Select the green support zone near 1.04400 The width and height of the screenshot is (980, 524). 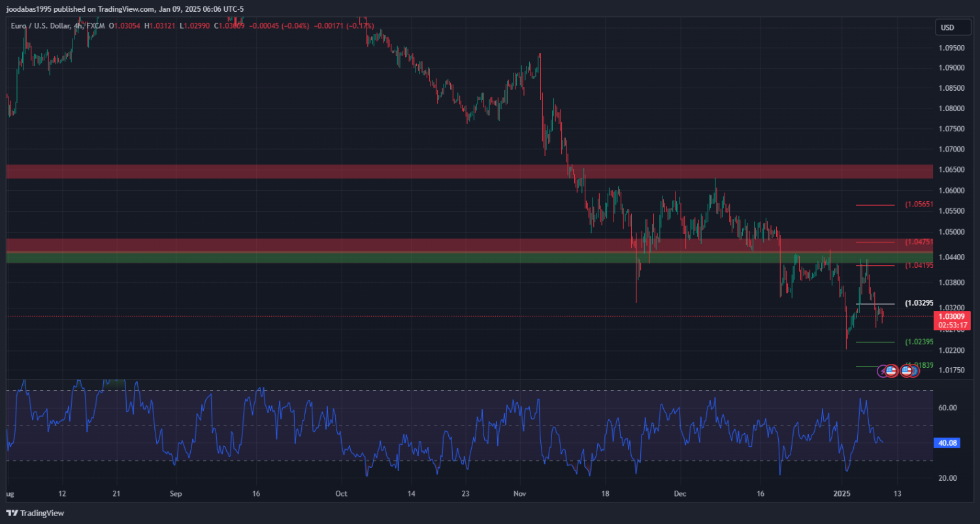click(x=457, y=257)
